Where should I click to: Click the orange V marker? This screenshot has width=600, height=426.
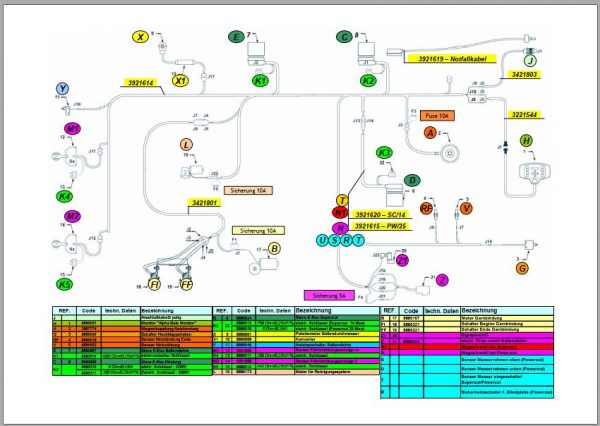tap(466, 209)
